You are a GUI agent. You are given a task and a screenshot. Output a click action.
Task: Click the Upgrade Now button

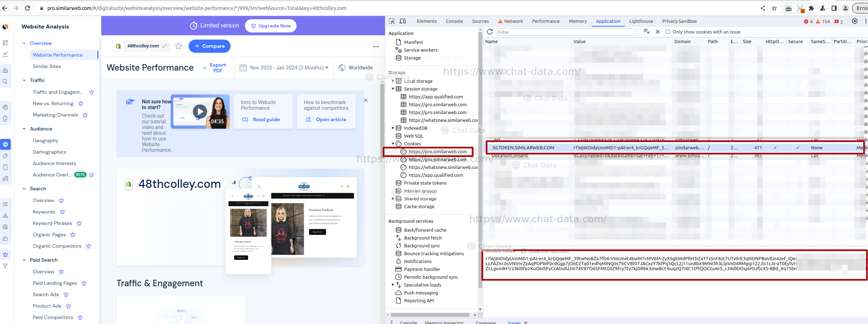[x=271, y=26]
